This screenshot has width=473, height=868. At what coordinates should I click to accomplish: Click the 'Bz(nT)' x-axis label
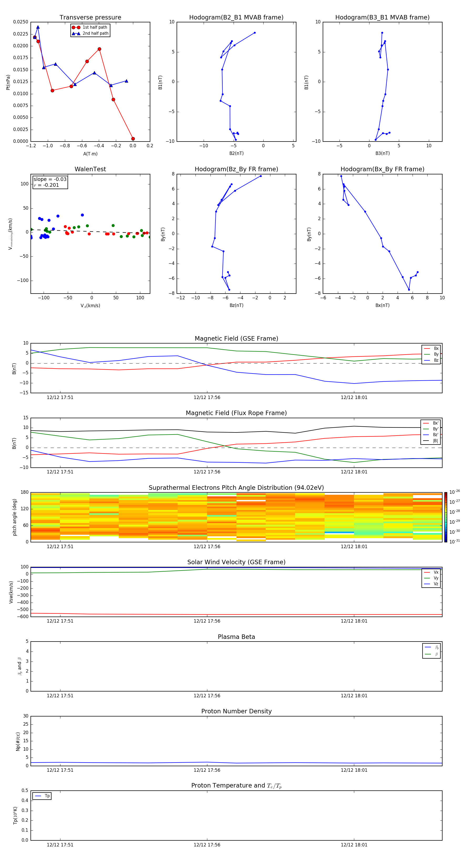coord(236,305)
